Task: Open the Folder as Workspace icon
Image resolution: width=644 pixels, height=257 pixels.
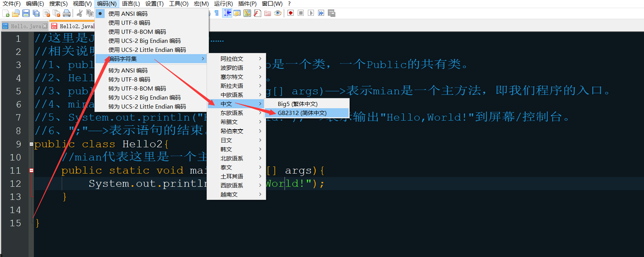Action: click(x=268, y=13)
